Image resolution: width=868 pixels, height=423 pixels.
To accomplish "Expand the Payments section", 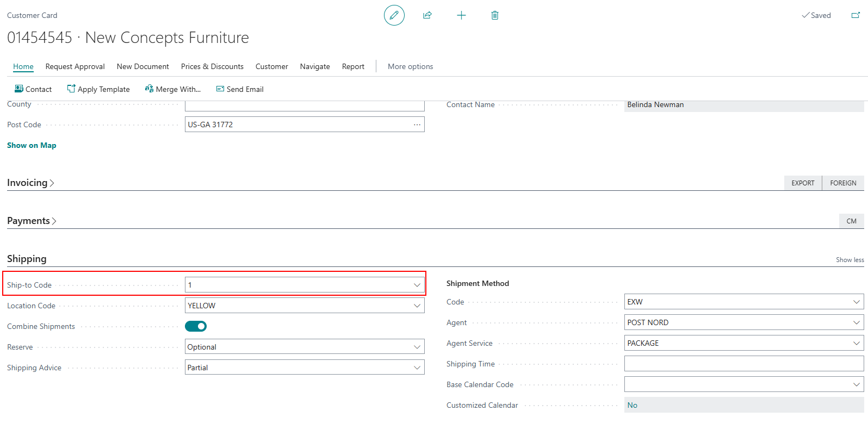I will pos(32,221).
